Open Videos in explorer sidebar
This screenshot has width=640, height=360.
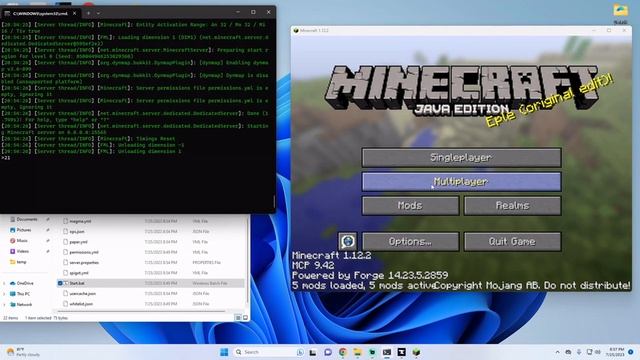(x=22, y=251)
